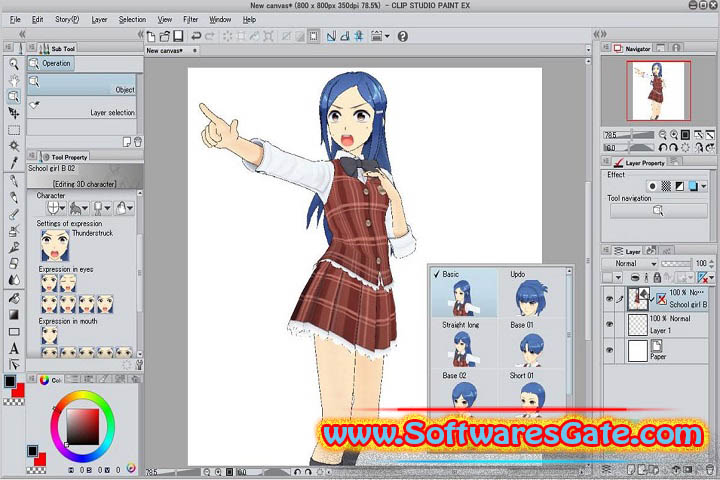Choose the Layer selection sub tool
The image size is (720, 480).
click(82, 107)
